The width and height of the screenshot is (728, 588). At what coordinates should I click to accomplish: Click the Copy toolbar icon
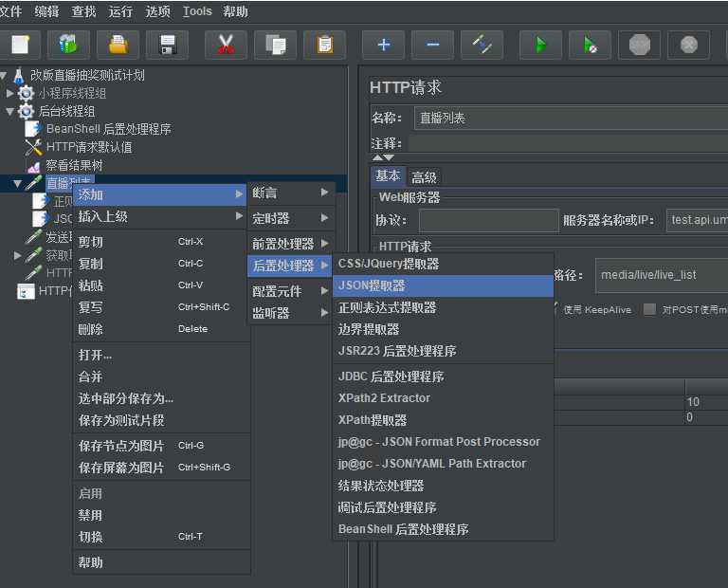click(x=275, y=46)
